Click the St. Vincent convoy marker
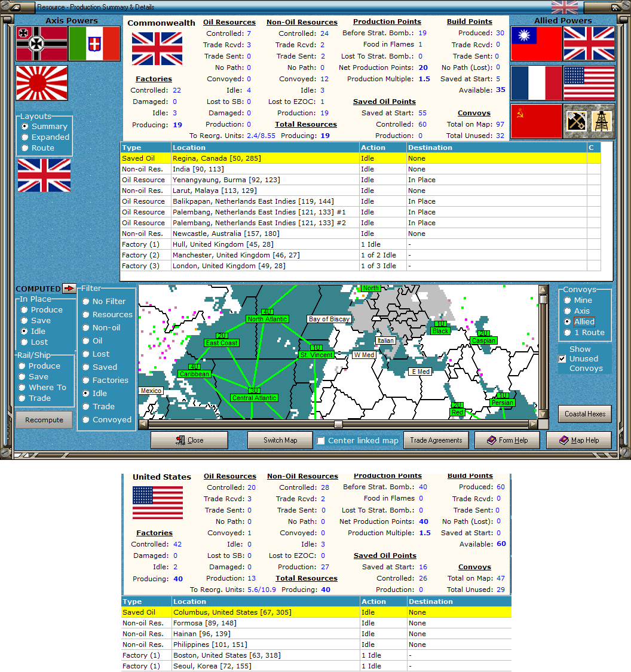 pos(316,355)
